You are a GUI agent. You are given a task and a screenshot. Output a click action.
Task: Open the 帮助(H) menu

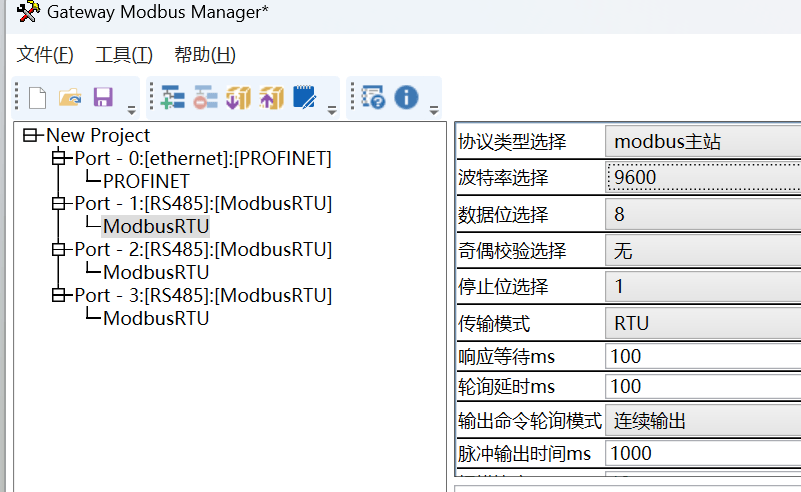pos(205,55)
